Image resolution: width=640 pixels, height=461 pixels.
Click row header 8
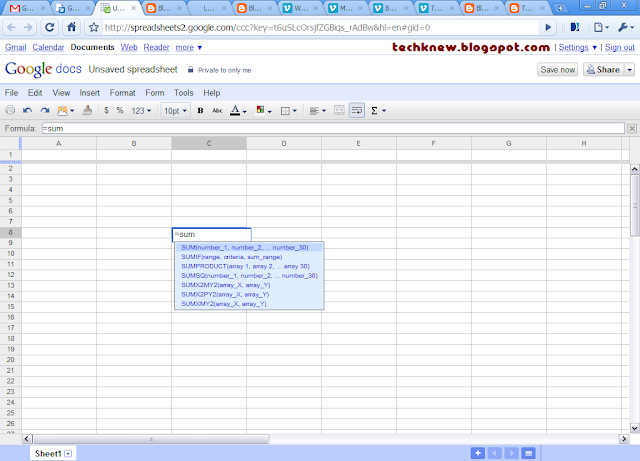click(10, 232)
